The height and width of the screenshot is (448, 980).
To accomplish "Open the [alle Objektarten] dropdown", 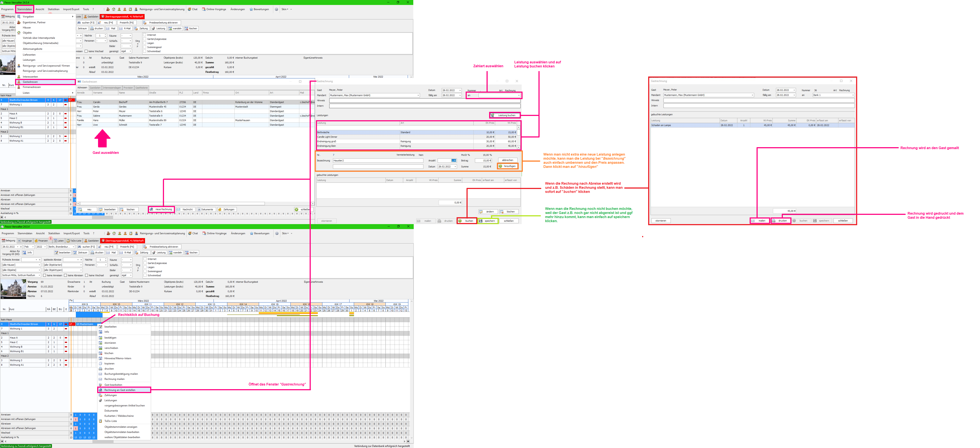I will [x=62, y=265].
